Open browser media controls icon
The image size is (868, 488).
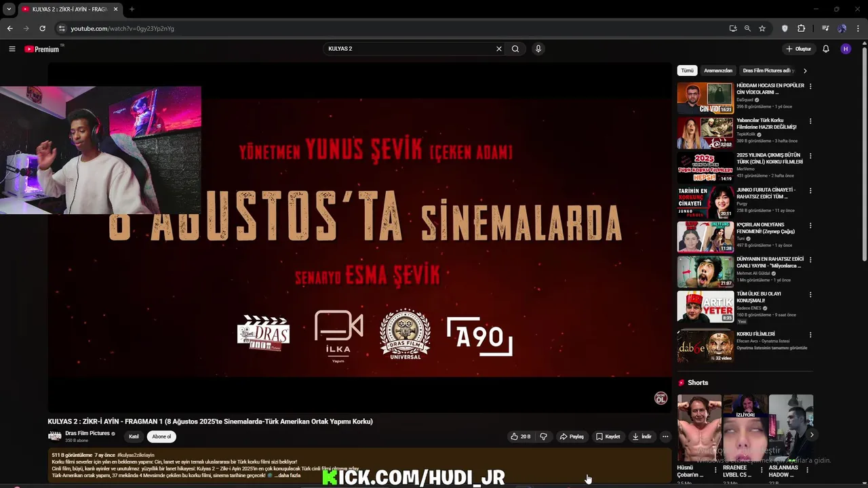click(825, 28)
